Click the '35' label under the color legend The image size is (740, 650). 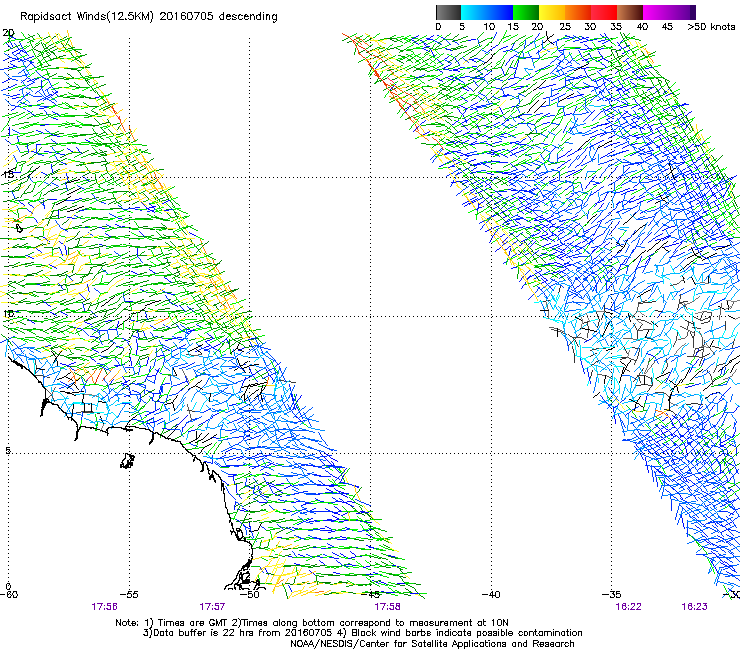point(616,27)
